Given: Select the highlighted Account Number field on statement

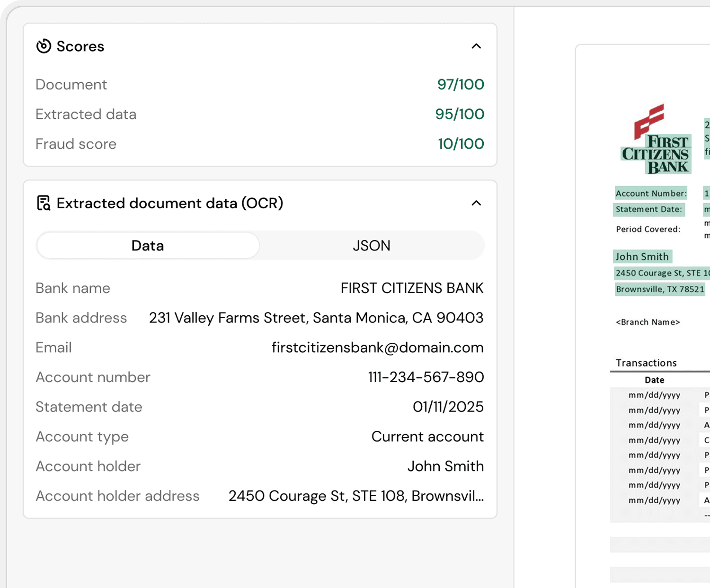Looking at the screenshot, I should [651, 193].
